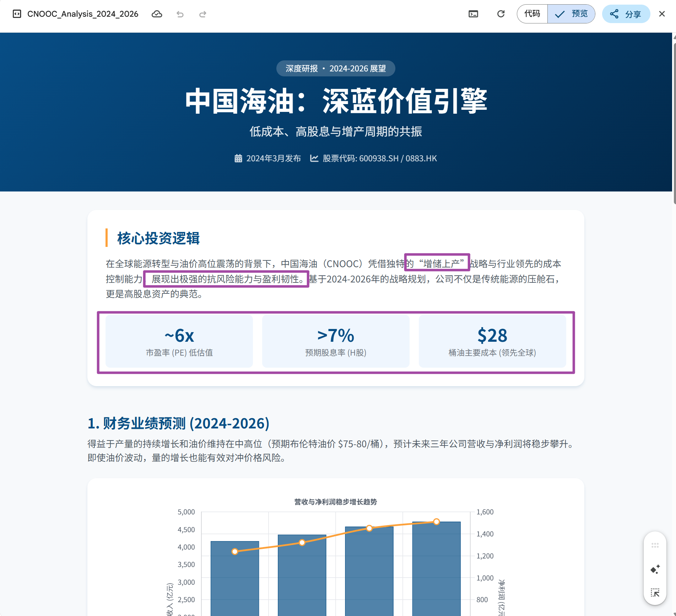Click the 深度研报 2024-2026 展望 badge
676x616 pixels.
point(336,69)
